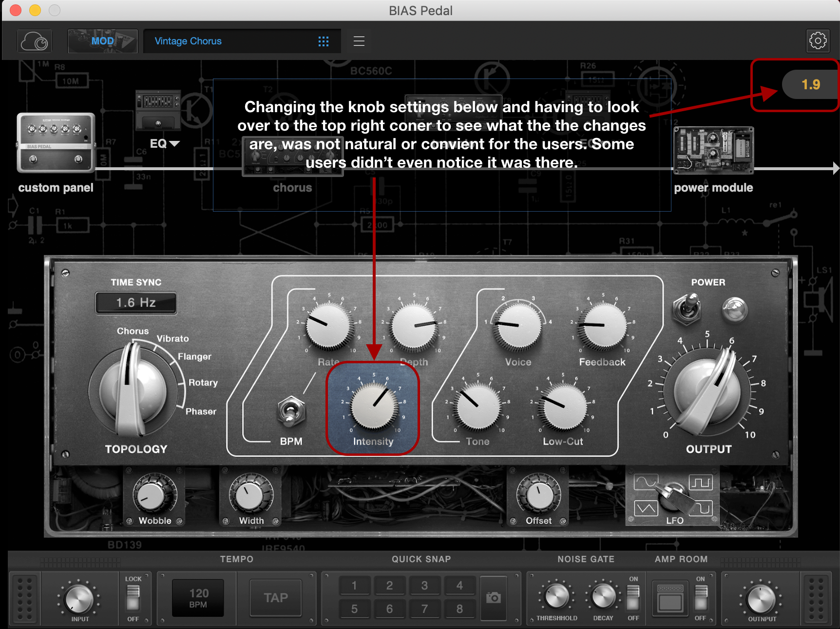The width and height of the screenshot is (840, 629).
Task: Select the power module icon
Action: pos(713,150)
